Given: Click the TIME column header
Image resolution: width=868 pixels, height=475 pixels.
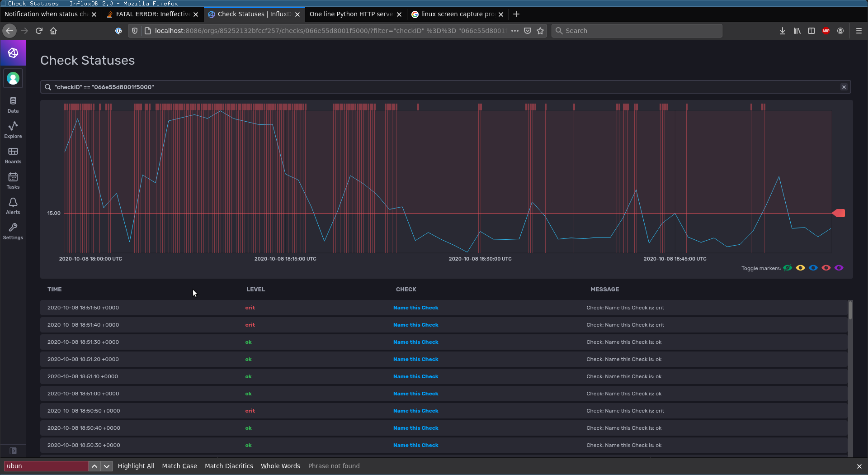Looking at the screenshot, I should click(54, 290).
